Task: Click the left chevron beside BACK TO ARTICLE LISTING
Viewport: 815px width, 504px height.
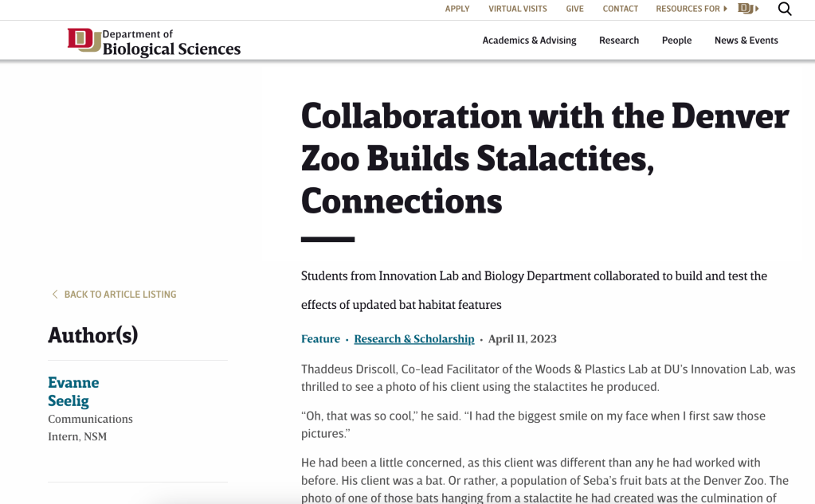Action: (54, 294)
